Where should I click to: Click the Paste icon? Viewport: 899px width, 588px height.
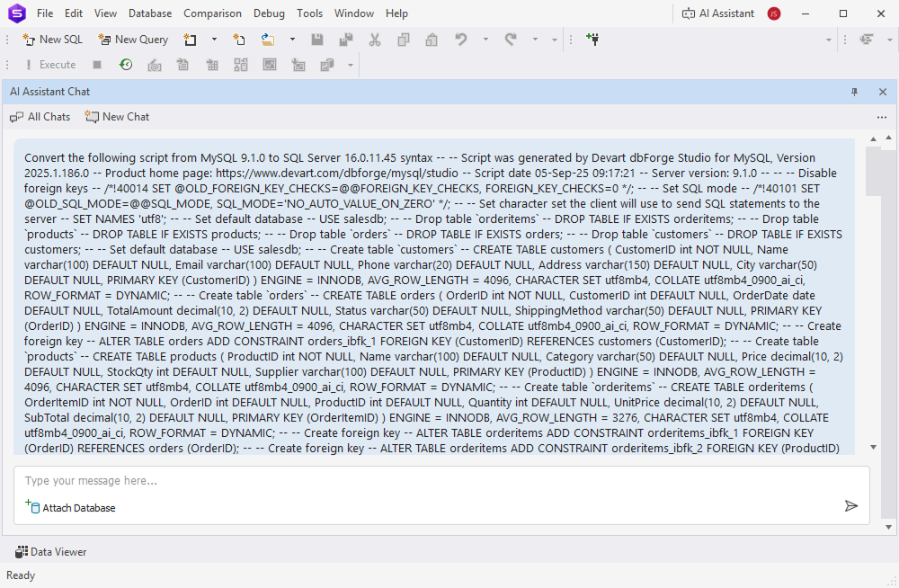click(432, 40)
